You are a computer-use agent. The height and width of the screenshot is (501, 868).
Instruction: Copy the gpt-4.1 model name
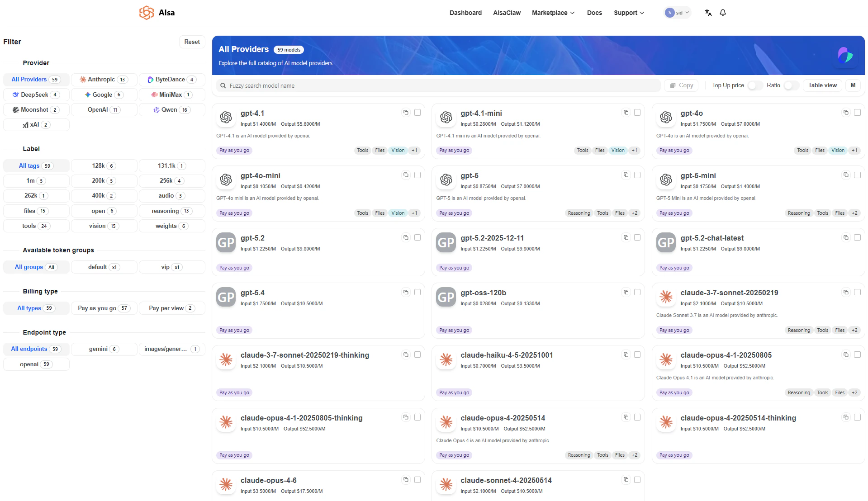[406, 112]
